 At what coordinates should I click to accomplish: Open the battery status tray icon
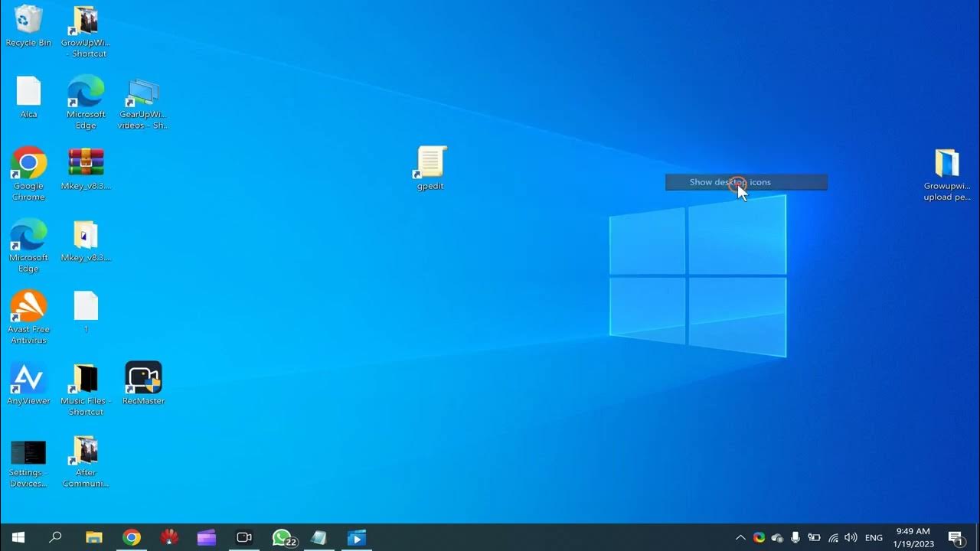(815, 537)
